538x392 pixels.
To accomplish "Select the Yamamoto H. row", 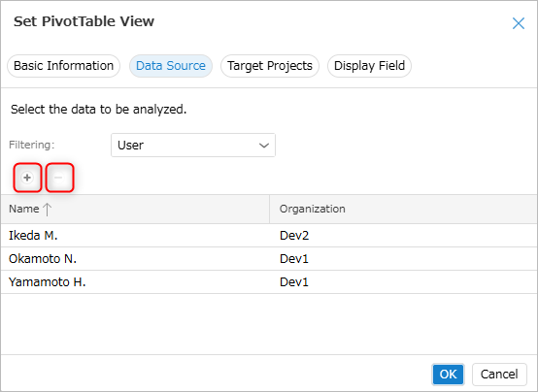I will click(269, 282).
